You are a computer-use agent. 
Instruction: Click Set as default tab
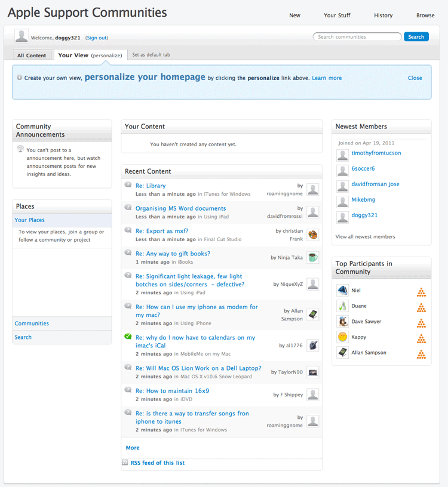coord(151,55)
